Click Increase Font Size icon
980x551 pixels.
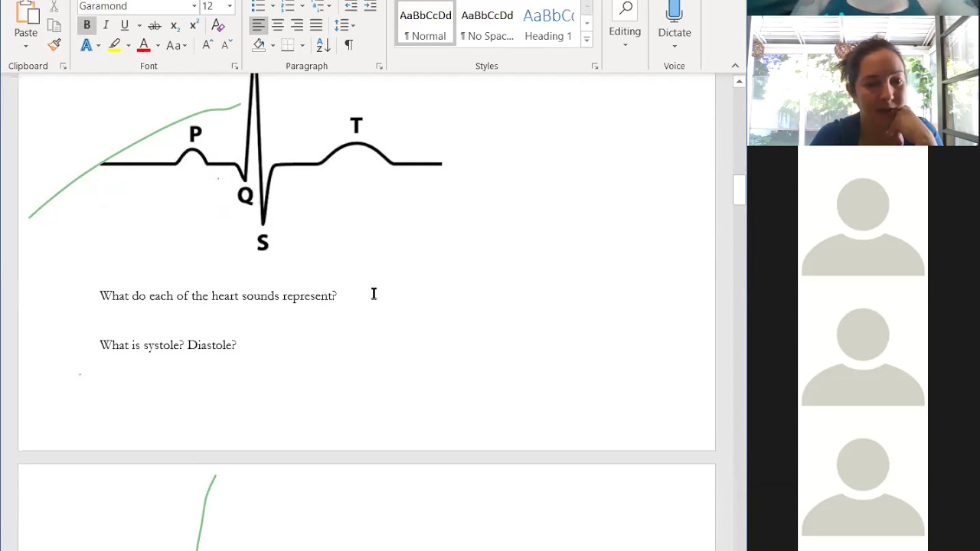(x=207, y=45)
